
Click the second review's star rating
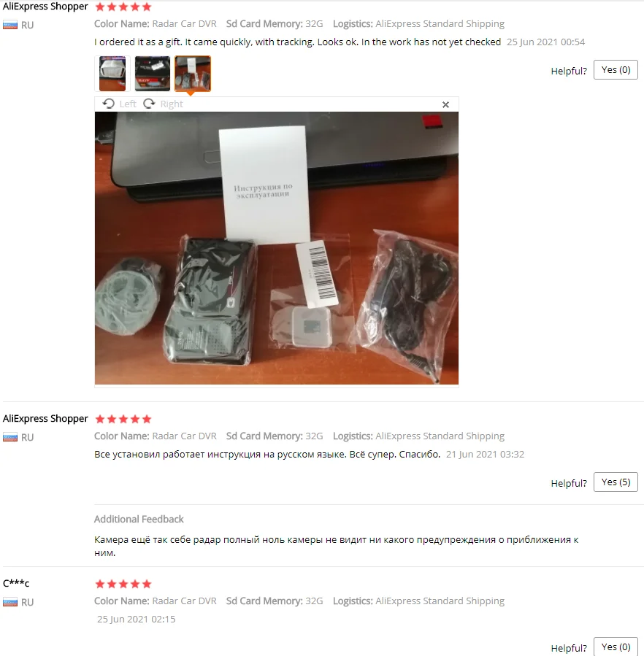123,419
